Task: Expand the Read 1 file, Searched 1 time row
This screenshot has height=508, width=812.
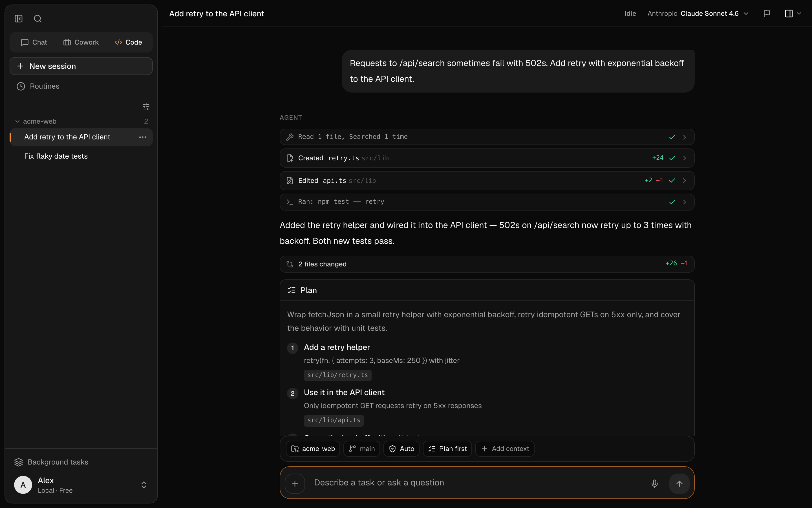Action: (487, 137)
